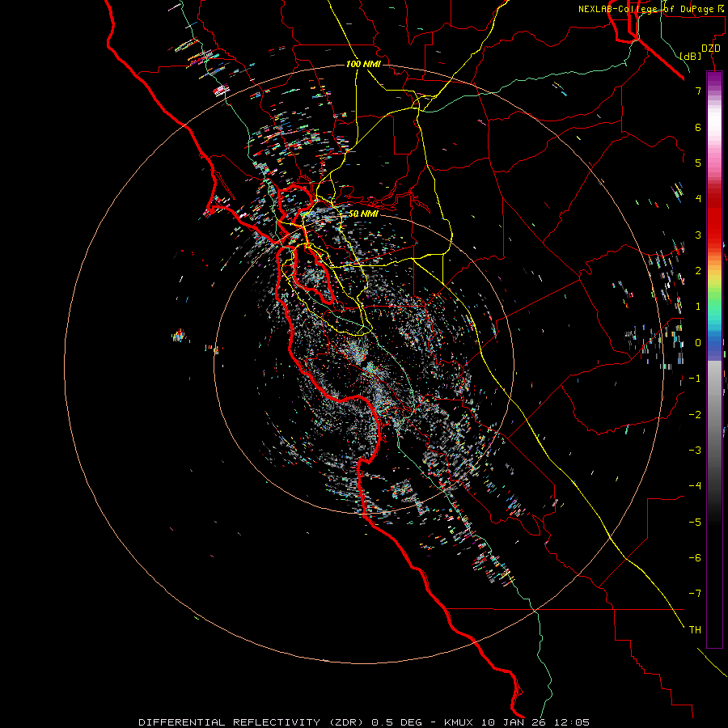Viewport: 728px width, 728px height.
Task: Click the '50 NMI' range ring label
Action: tap(363, 214)
